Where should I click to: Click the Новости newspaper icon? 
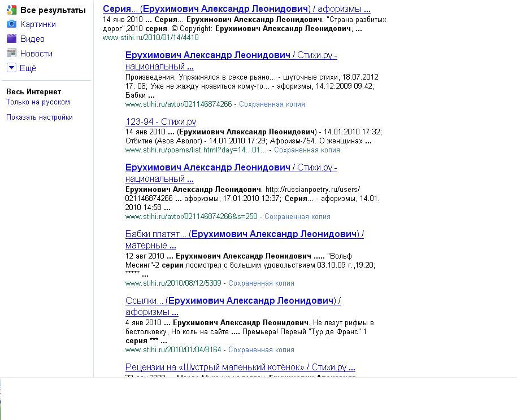pos(11,54)
